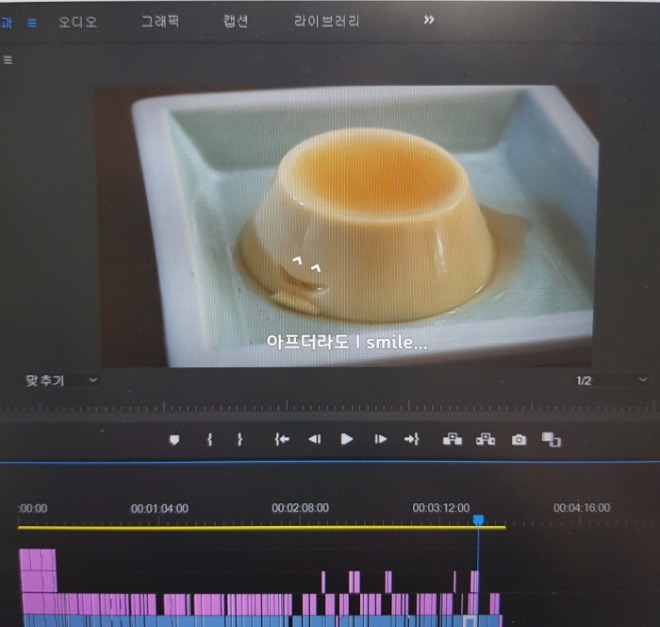Click the Lift button
660x627 pixels.
452,439
